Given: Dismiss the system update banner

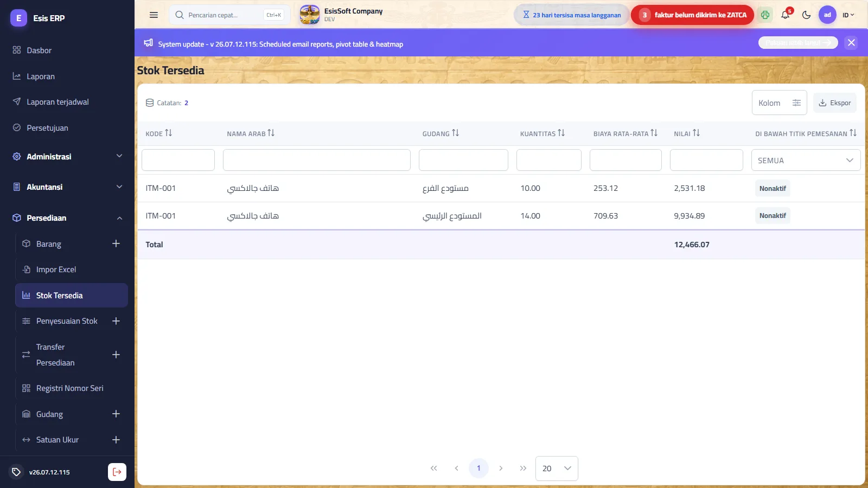Looking at the screenshot, I should [x=851, y=42].
